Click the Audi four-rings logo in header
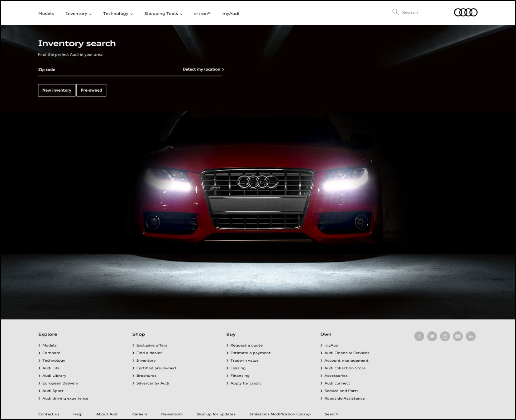The image size is (516, 420). click(x=465, y=13)
